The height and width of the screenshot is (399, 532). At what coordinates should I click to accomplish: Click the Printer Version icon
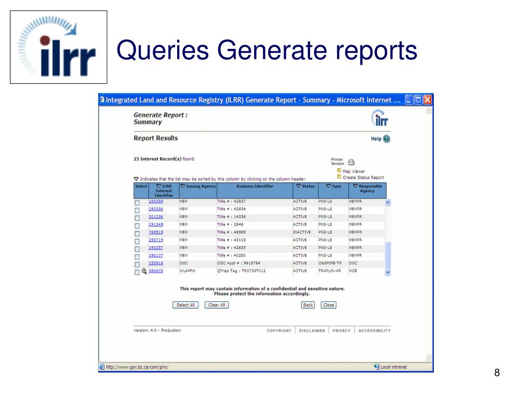(x=351, y=162)
